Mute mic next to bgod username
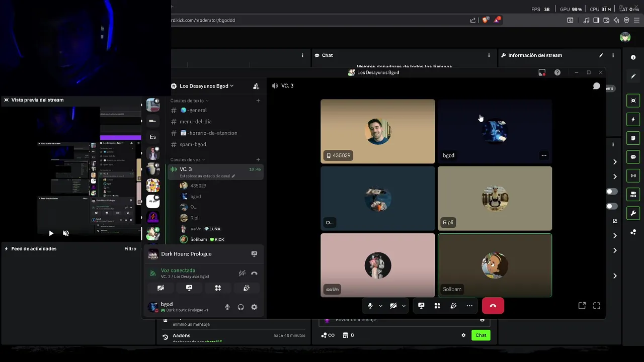 (227, 307)
